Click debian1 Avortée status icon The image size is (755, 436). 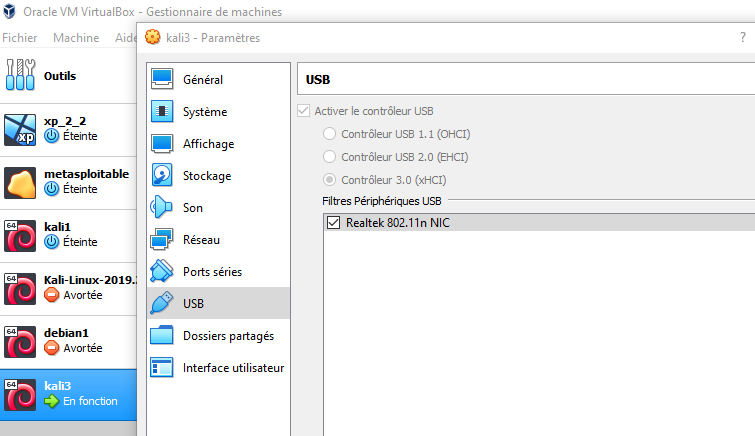tap(52, 348)
